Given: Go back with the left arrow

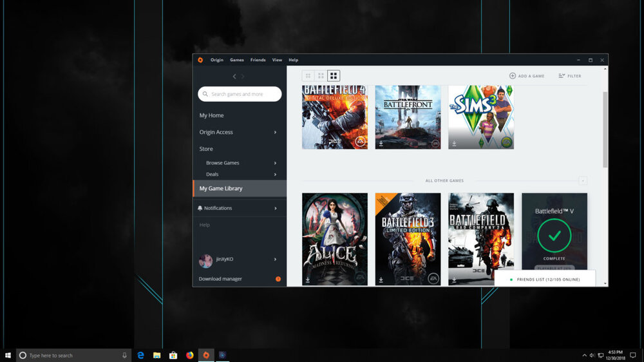Looking at the screenshot, I should coord(234,77).
